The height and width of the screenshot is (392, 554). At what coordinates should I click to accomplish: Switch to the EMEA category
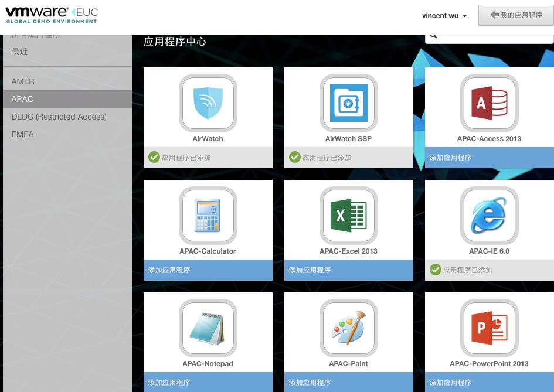[22, 134]
